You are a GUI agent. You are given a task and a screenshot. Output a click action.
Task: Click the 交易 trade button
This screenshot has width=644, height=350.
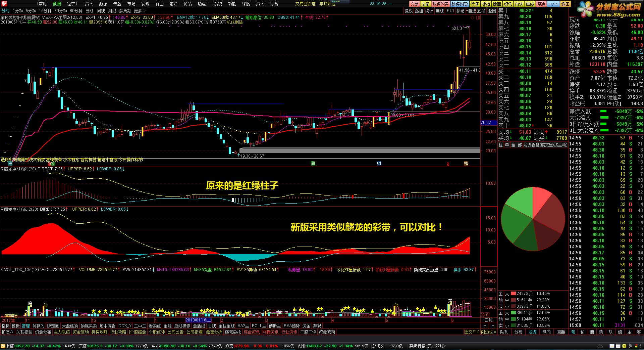point(415,4)
